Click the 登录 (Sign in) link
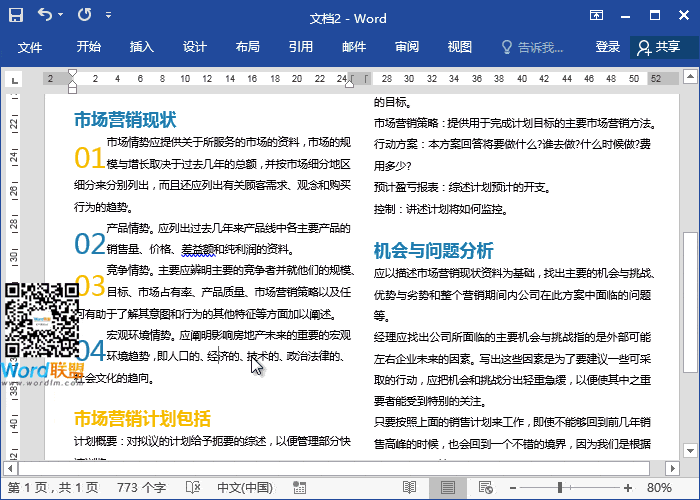 coord(607,47)
